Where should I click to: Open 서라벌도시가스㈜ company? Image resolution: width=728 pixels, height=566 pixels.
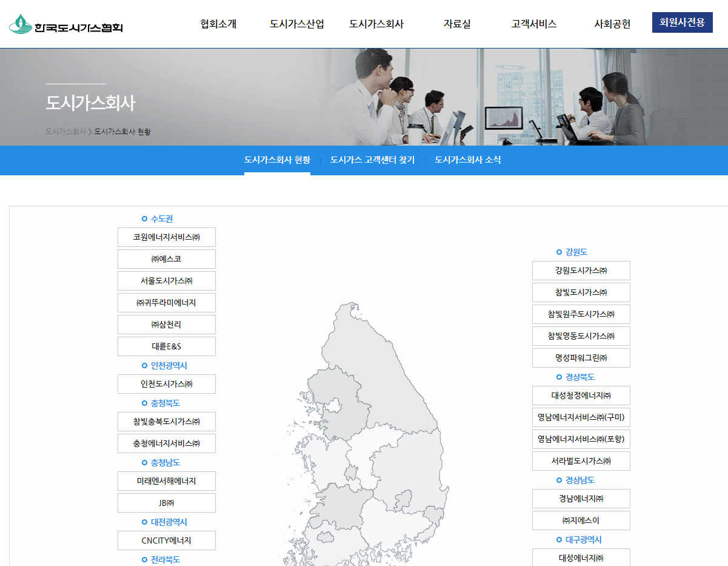[581, 461]
